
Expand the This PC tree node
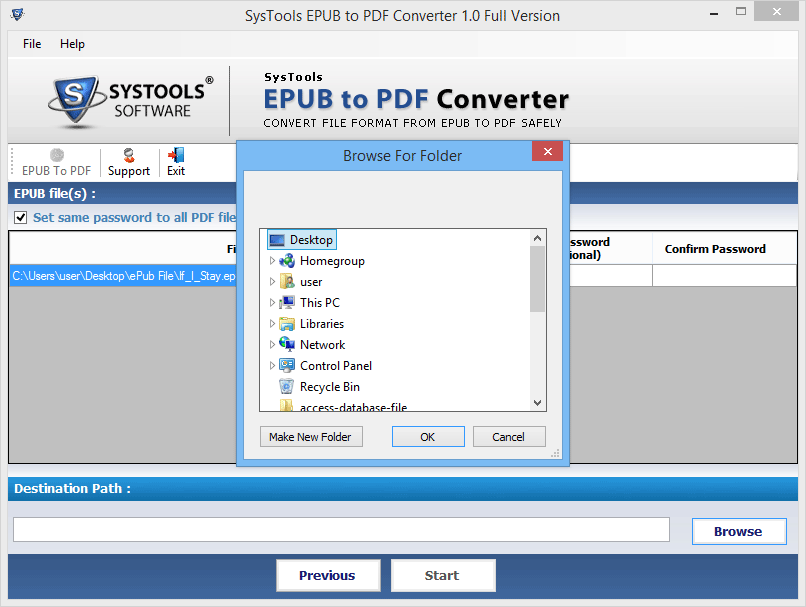point(272,303)
